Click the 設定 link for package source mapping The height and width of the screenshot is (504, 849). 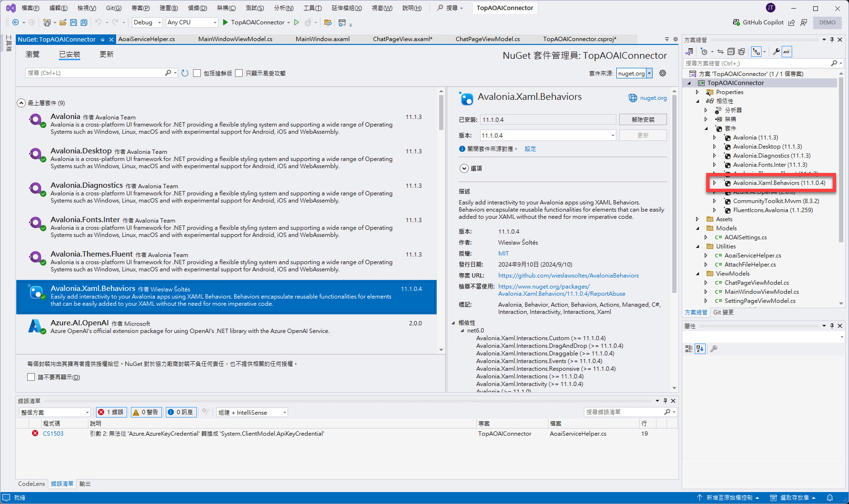pos(530,149)
